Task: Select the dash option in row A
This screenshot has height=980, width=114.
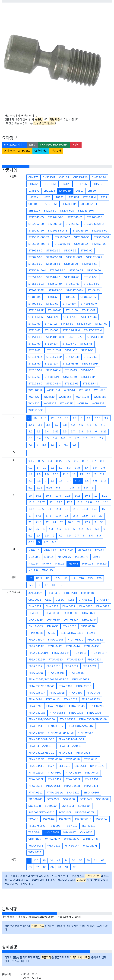Action: (29, 453)
